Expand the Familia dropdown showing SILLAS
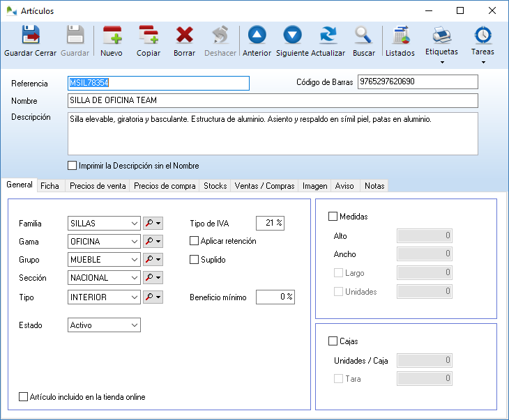 (x=135, y=224)
